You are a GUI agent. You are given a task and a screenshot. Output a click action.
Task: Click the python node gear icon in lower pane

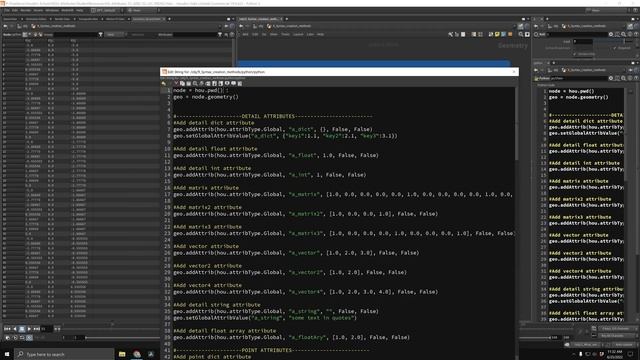point(611,78)
